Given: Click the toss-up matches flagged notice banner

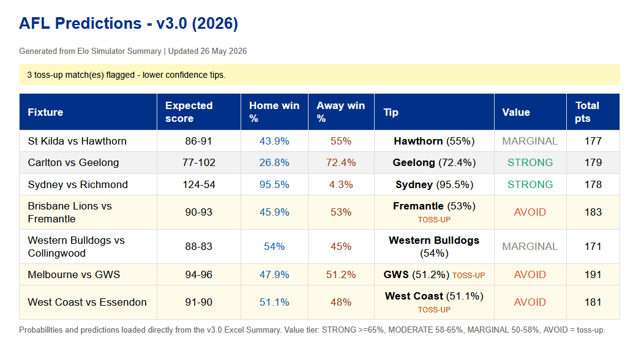Looking at the screenshot, I should (x=319, y=75).
